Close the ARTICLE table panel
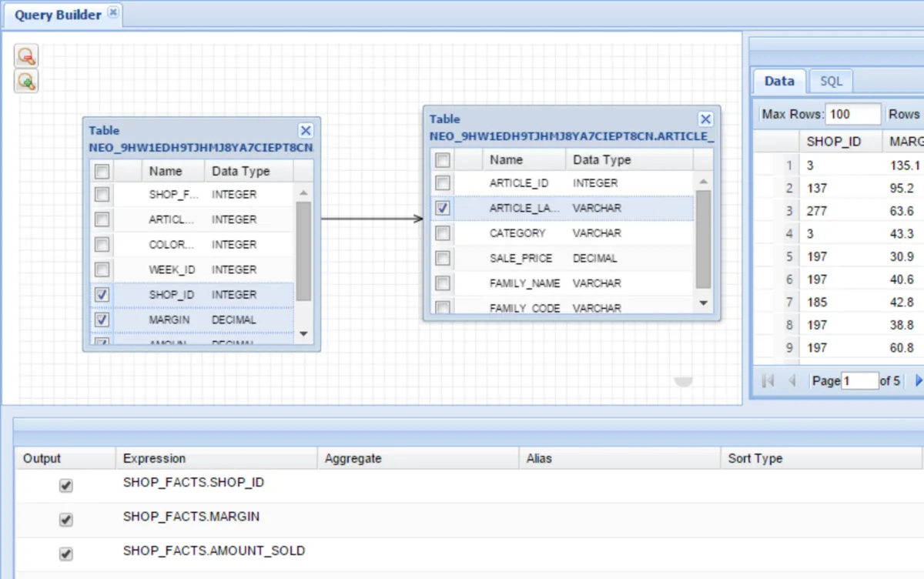924x579 pixels. 705,119
